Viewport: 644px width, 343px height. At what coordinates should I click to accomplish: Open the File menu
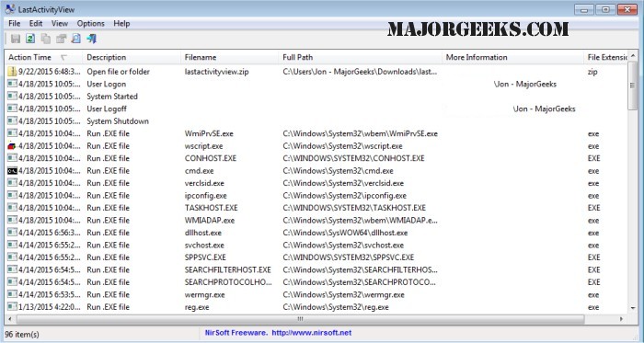(15, 23)
